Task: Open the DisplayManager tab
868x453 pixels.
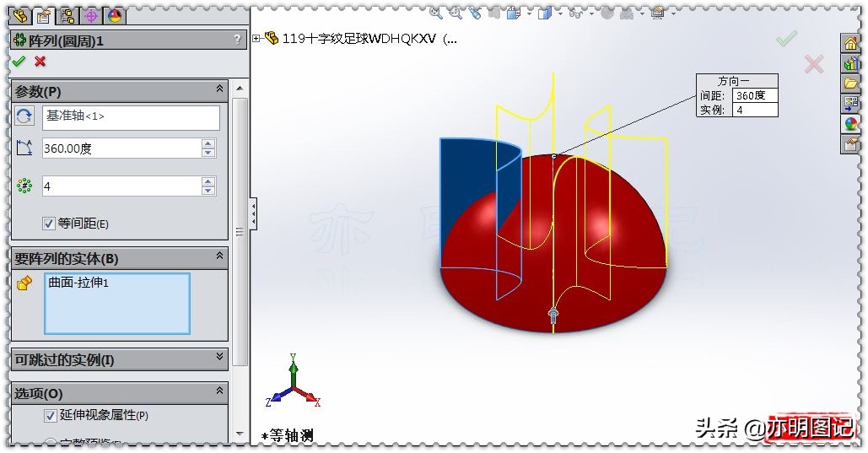Action: click(x=115, y=16)
